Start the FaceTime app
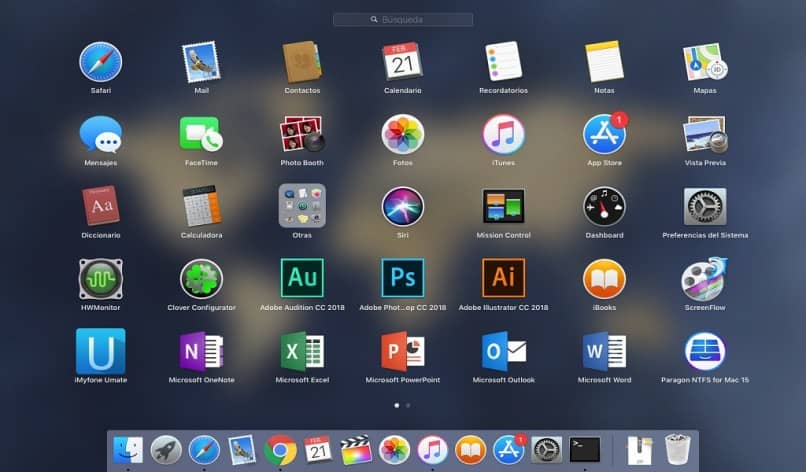Viewport: 806px width, 472px height. click(201, 135)
